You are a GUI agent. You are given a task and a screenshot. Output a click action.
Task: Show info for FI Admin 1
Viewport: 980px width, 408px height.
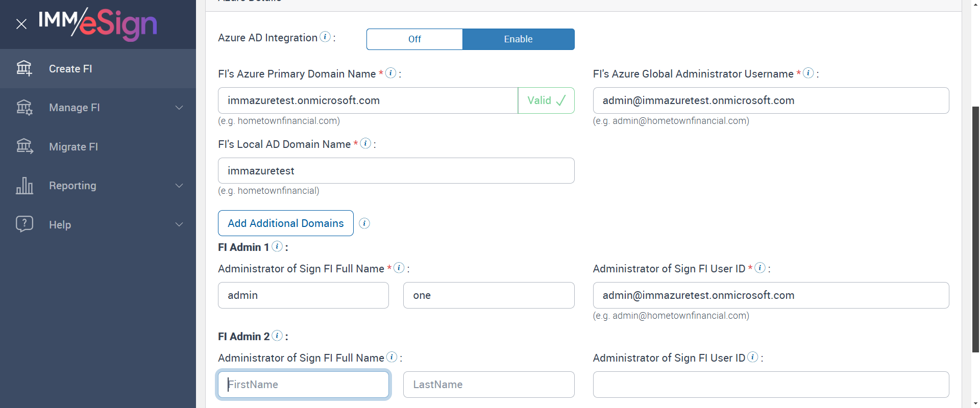(x=277, y=246)
